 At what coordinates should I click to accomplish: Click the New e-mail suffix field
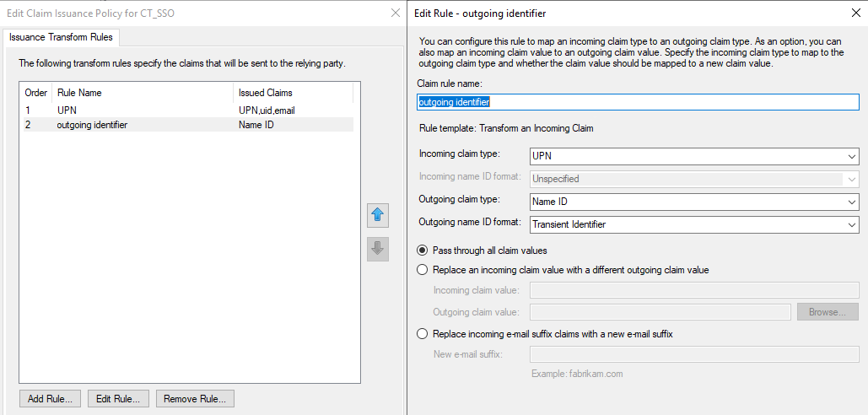(694, 354)
